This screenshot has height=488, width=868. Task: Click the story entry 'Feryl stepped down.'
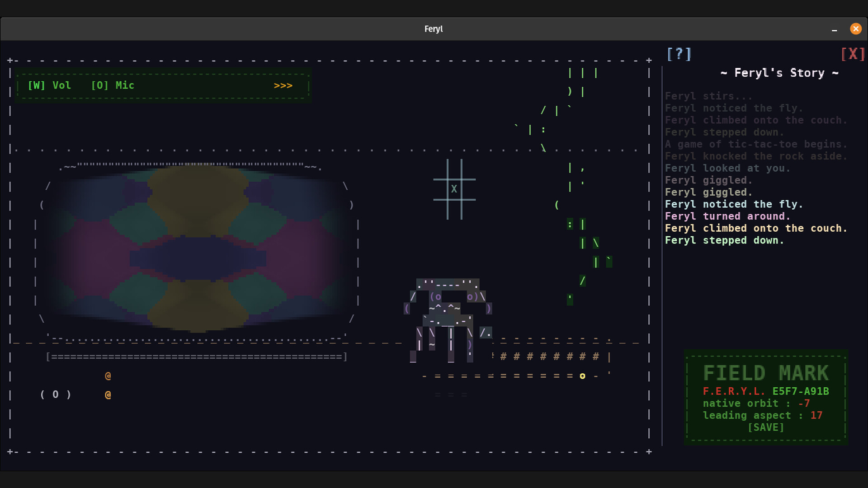click(725, 240)
